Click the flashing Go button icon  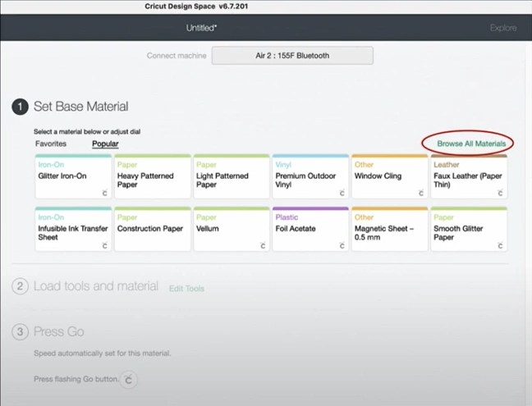(x=129, y=380)
